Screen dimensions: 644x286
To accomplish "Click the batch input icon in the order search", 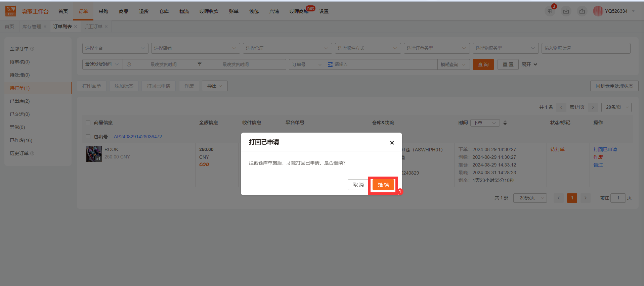I will [330, 64].
